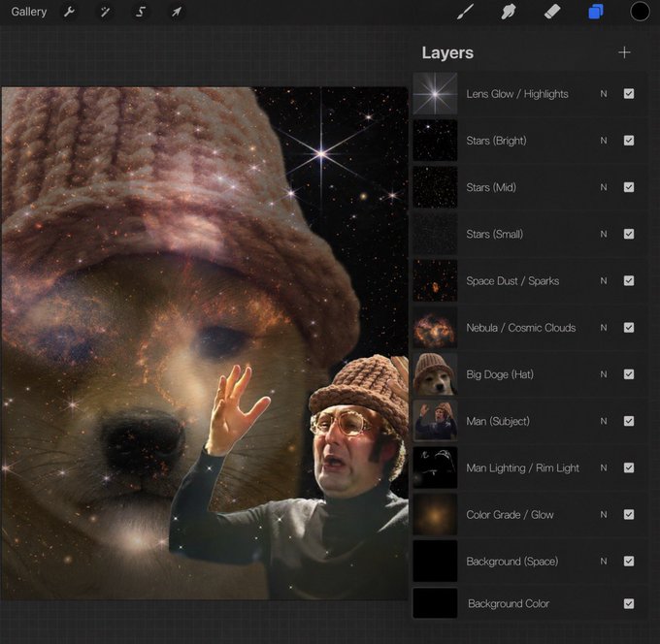Open the Adjustments magic wand menu
The image size is (660, 644).
[105, 12]
